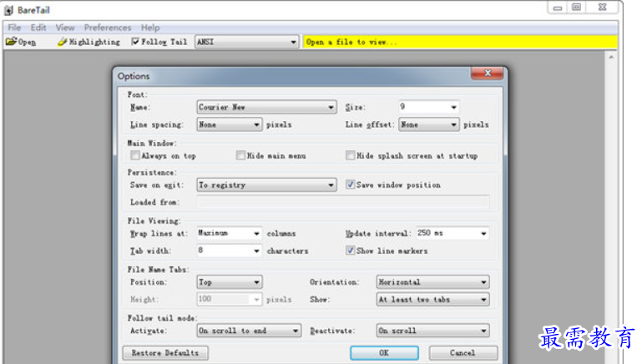Click the yellow Open a file to view bar
Screen dimensions: 642x364
coord(460,42)
